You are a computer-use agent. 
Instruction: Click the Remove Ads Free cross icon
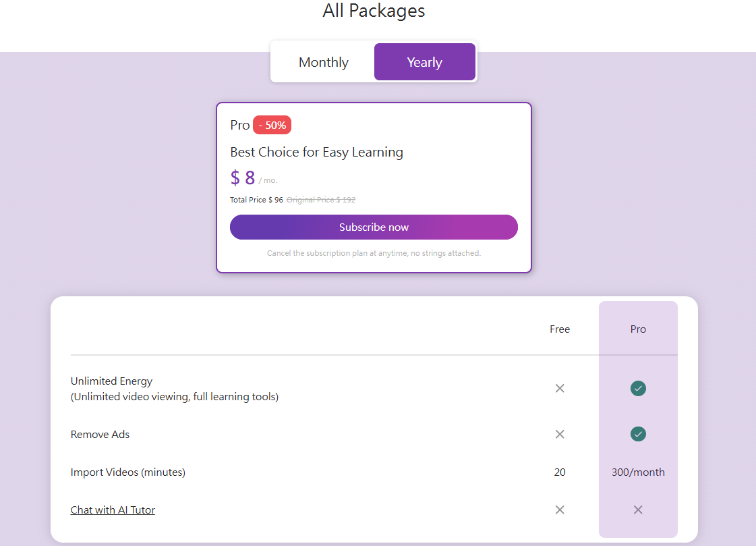(x=560, y=434)
